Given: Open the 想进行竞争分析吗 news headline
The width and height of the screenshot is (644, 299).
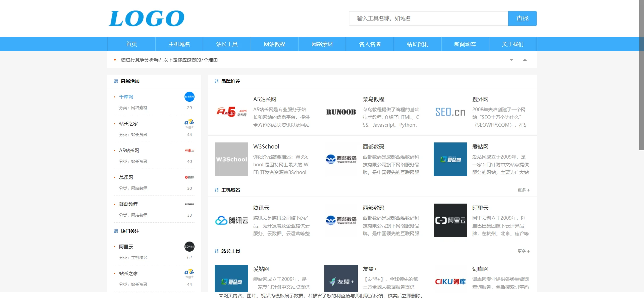Looking at the screenshot, I should 169,60.
